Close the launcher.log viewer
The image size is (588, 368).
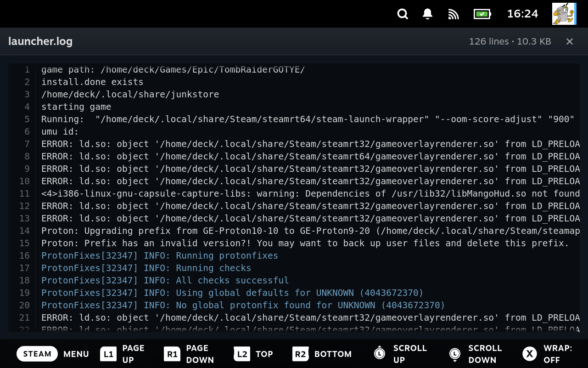pyautogui.click(x=570, y=41)
